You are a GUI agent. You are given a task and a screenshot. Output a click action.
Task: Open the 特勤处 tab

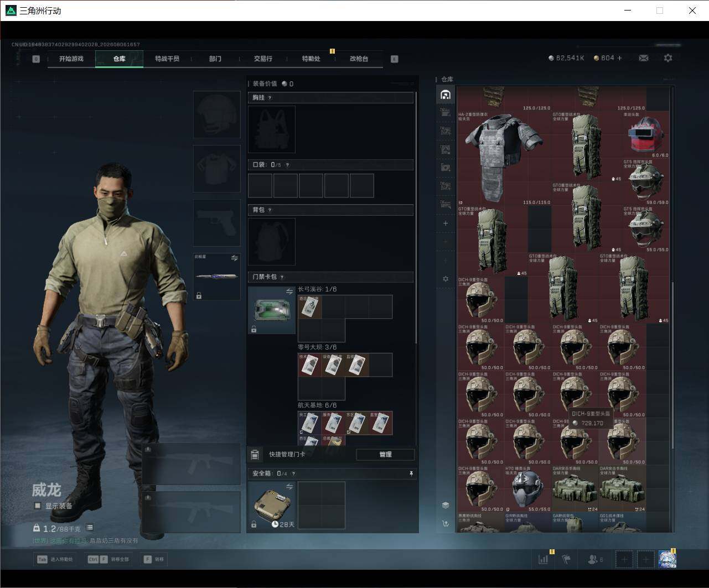(x=311, y=59)
